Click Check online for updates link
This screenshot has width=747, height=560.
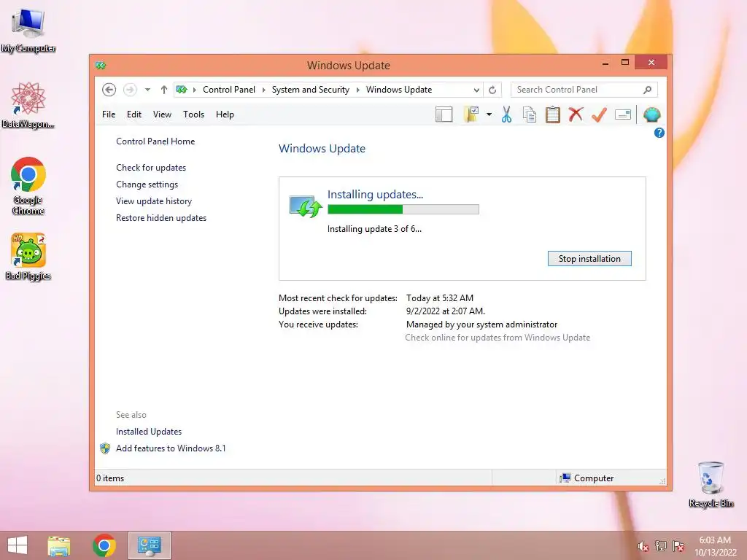click(498, 338)
